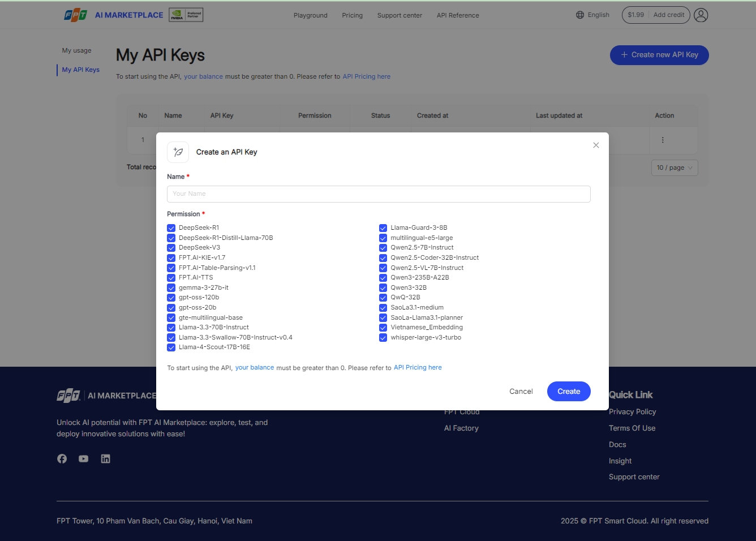Close the Create an API Key dialog
Viewport: 756px width, 541px height.
596,145
